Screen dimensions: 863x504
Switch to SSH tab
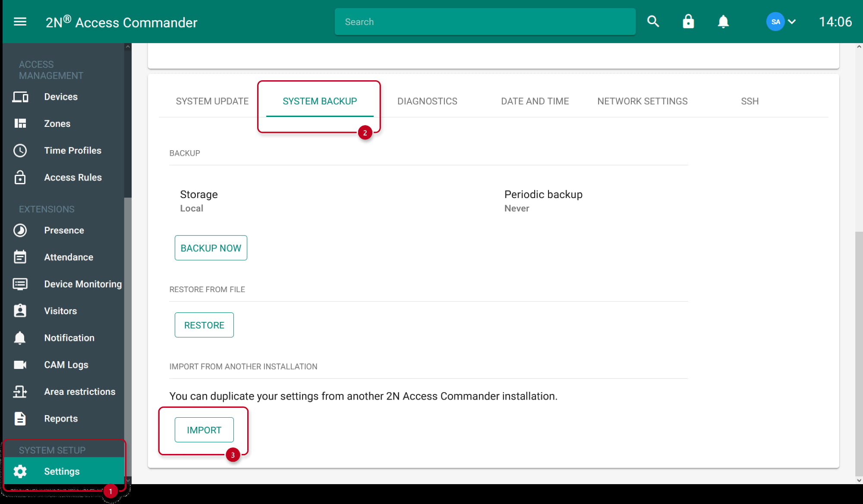pyautogui.click(x=750, y=101)
